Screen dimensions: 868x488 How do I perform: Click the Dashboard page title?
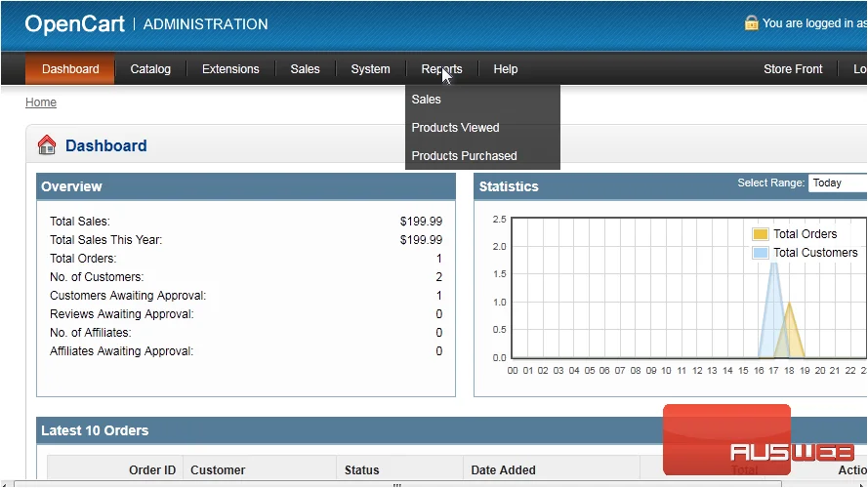pyautogui.click(x=105, y=145)
